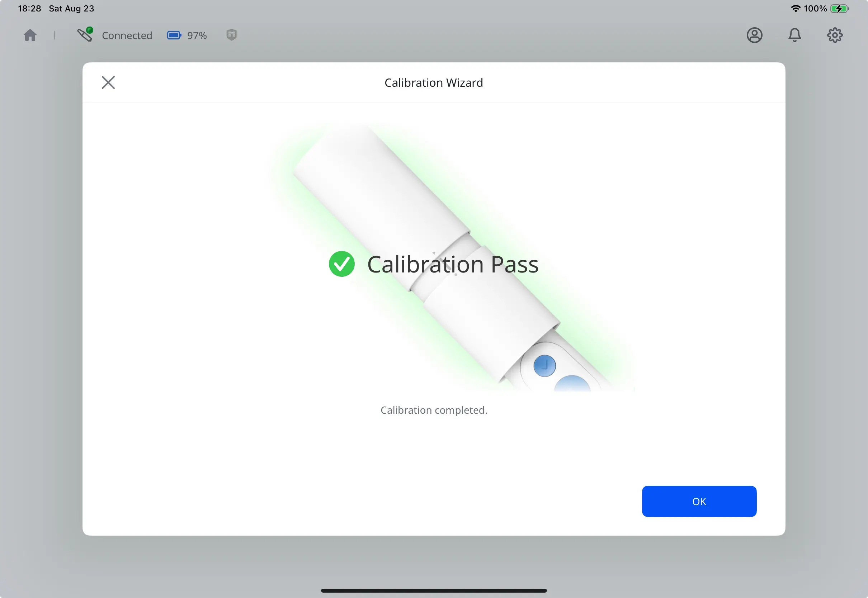This screenshot has height=598, width=868.
Task: Open the firmware shield icon in toolbar
Action: (231, 35)
